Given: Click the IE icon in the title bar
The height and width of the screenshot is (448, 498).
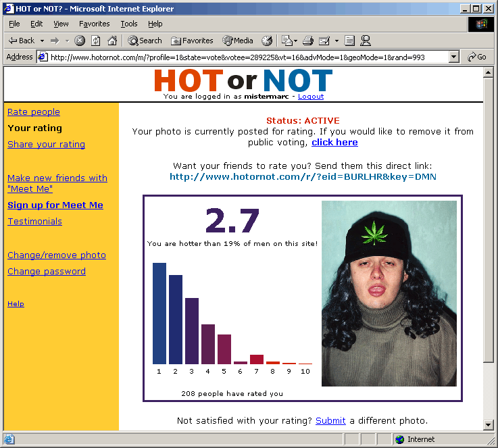Looking at the screenshot, I should [9, 9].
